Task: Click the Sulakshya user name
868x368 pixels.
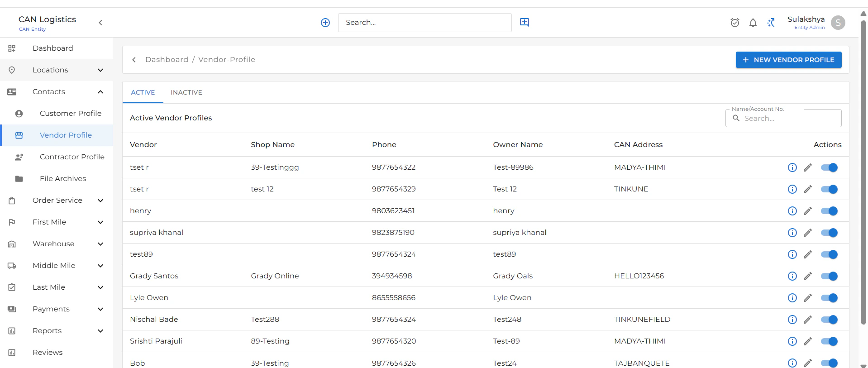Action: tap(806, 19)
